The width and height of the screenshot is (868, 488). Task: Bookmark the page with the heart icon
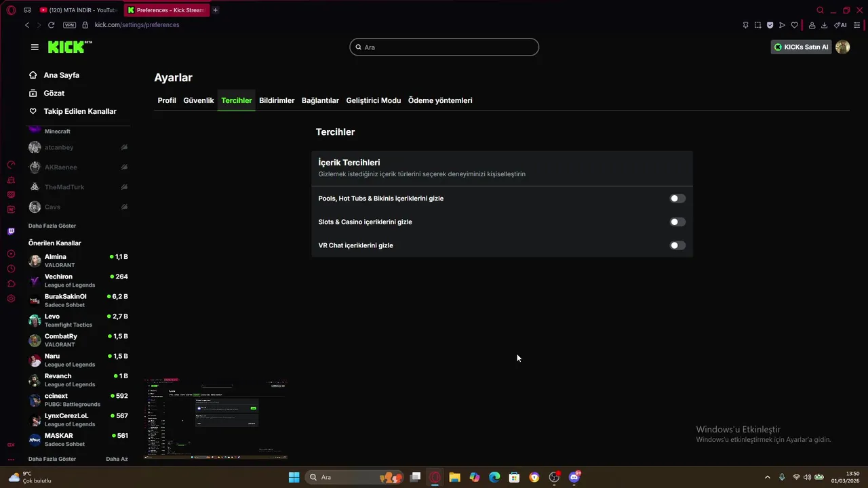coord(794,25)
